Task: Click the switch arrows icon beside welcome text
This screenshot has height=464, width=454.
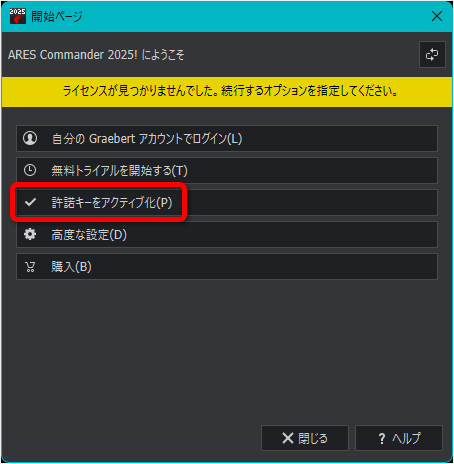Action: tap(432, 55)
